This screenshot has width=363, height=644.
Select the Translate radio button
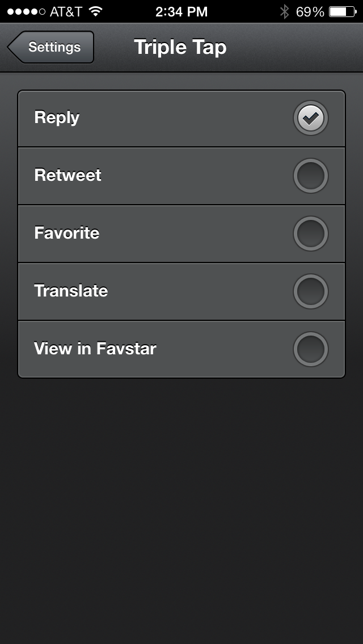[x=310, y=291]
